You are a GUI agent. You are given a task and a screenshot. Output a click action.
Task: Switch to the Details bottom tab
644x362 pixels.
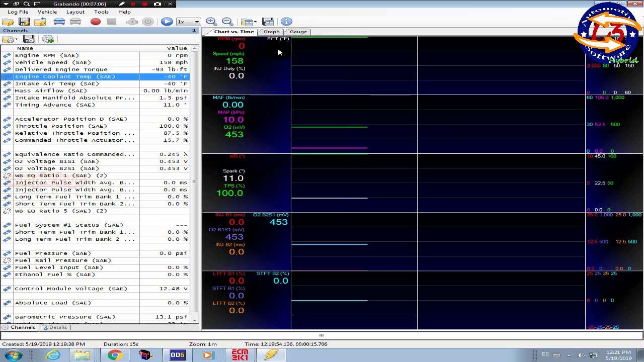coord(54,327)
